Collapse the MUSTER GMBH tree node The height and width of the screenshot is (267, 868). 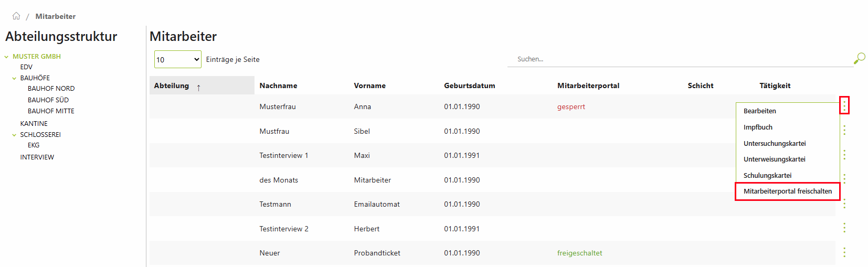(x=6, y=57)
